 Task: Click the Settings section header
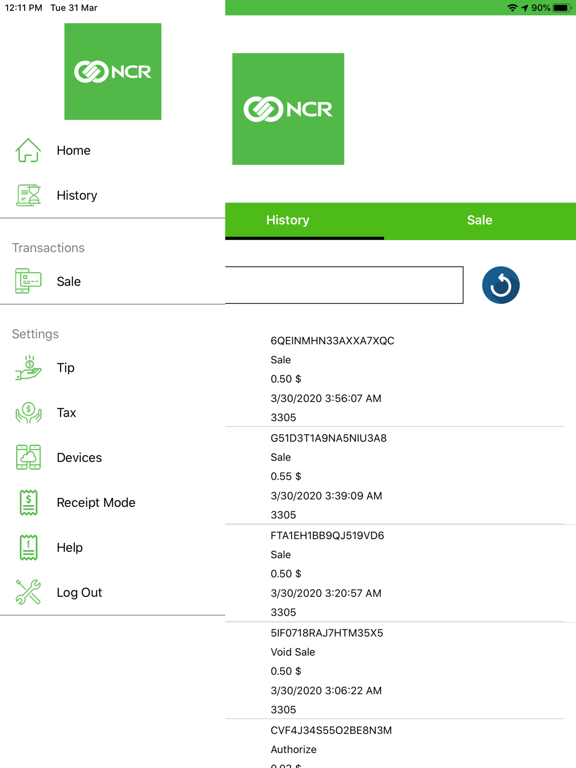(x=35, y=334)
